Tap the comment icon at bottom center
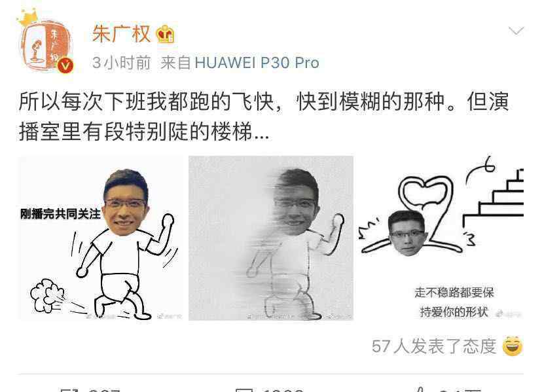542x392 pixels. point(244,389)
